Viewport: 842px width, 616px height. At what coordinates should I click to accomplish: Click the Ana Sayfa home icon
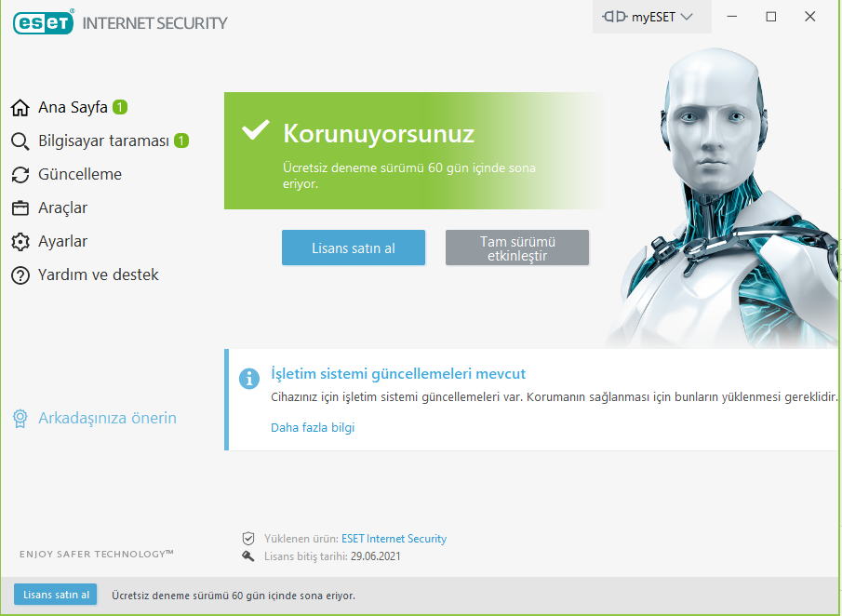[20, 107]
